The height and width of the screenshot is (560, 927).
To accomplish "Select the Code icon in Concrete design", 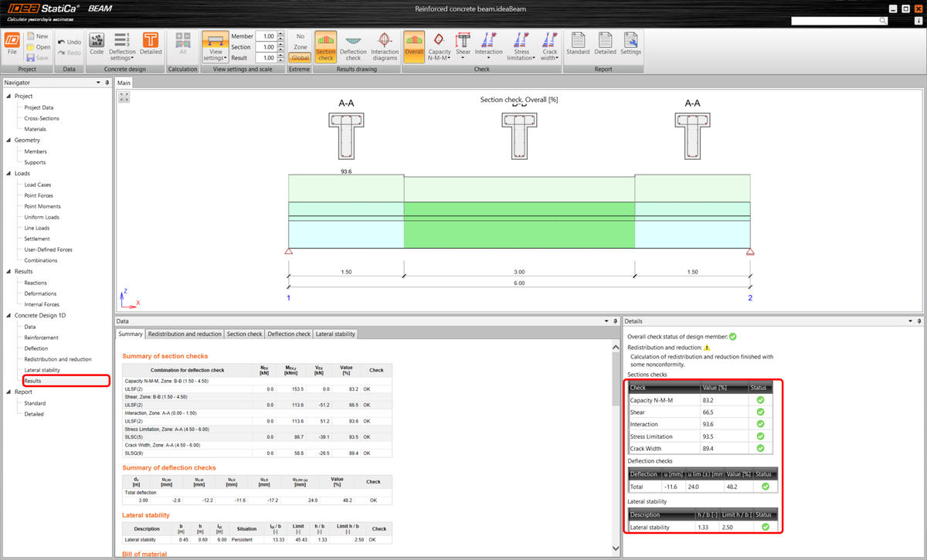I will click(96, 42).
